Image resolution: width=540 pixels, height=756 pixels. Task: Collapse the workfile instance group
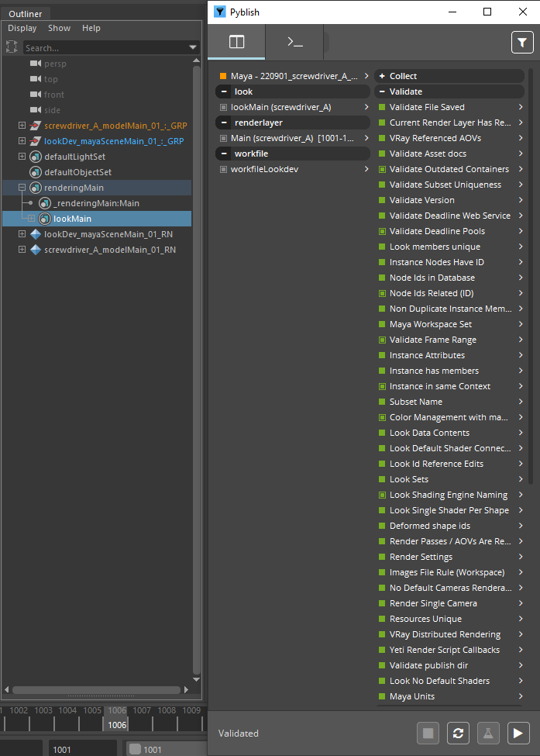click(224, 154)
